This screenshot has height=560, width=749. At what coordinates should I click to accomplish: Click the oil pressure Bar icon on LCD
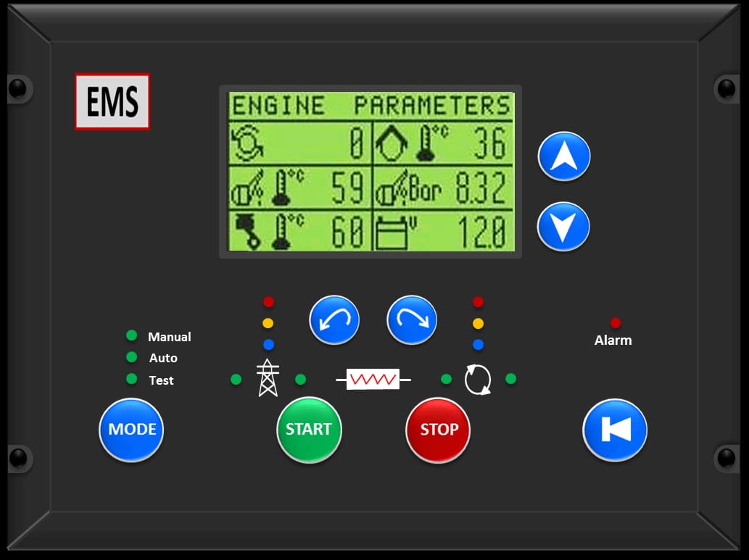click(408, 188)
